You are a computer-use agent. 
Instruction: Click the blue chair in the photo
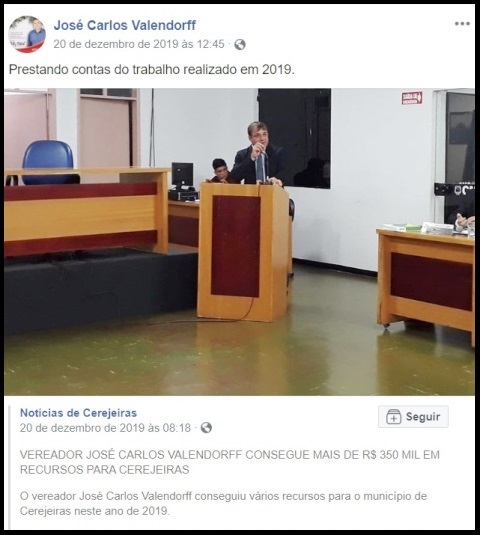[48, 160]
